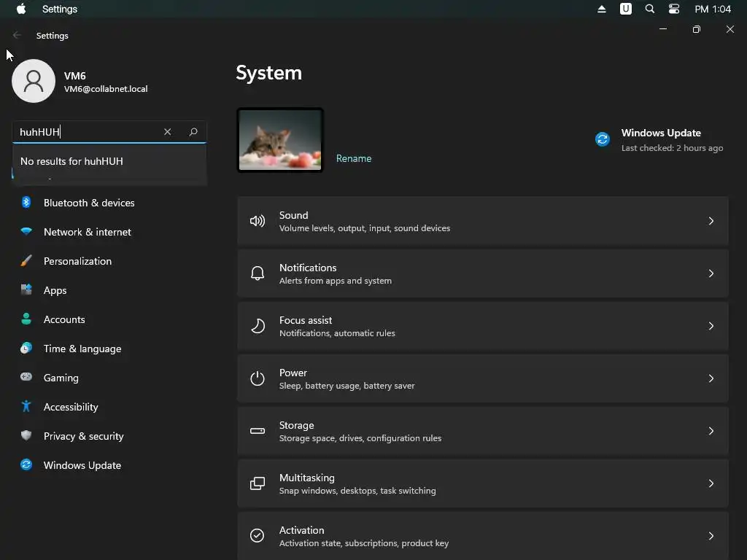The image size is (747, 560).
Task: Click the Windows Update icon in the sidebar
Action: pyautogui.click(x=26, y=464)
